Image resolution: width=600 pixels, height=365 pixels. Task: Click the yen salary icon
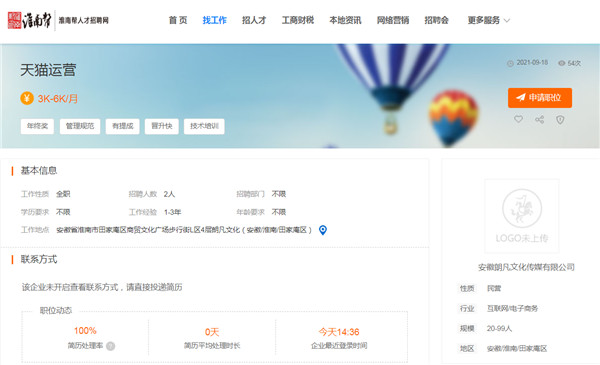[x=27, y=98]
